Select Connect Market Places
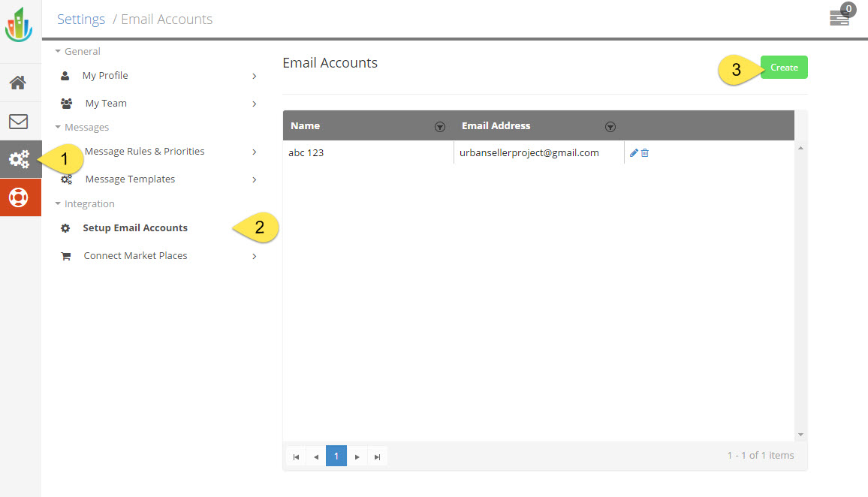The image size is (868, 497). pos(135,256)
